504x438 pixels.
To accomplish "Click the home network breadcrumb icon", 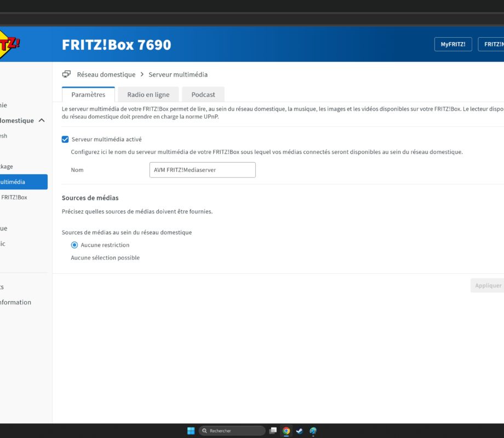I will click(66, 74).
